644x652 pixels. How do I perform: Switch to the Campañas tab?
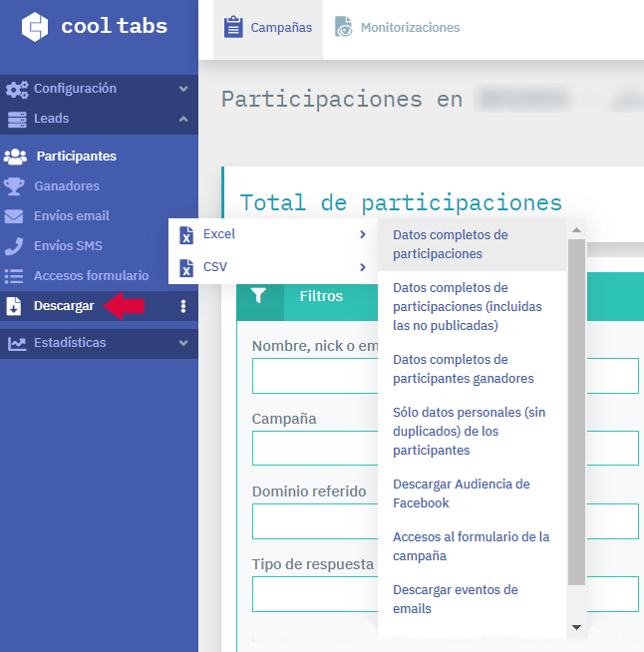pyautogui.click(x=268, y=28)
